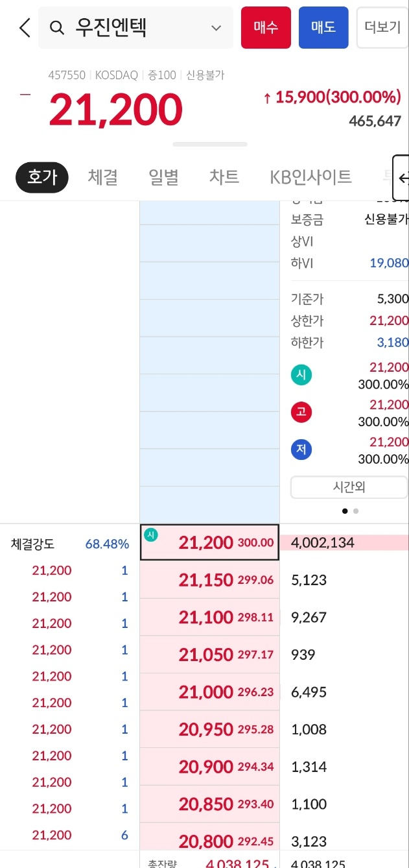The width and height of the screenshot is (409, 868).
Task: Tap the arrow icon right of KB인사이트
Action: [402, 177]
